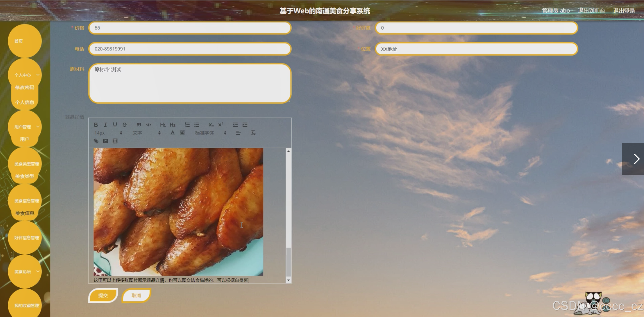644x317 pixels.
Task: Clear text formatting in the editor
Action: coord(253,133)
